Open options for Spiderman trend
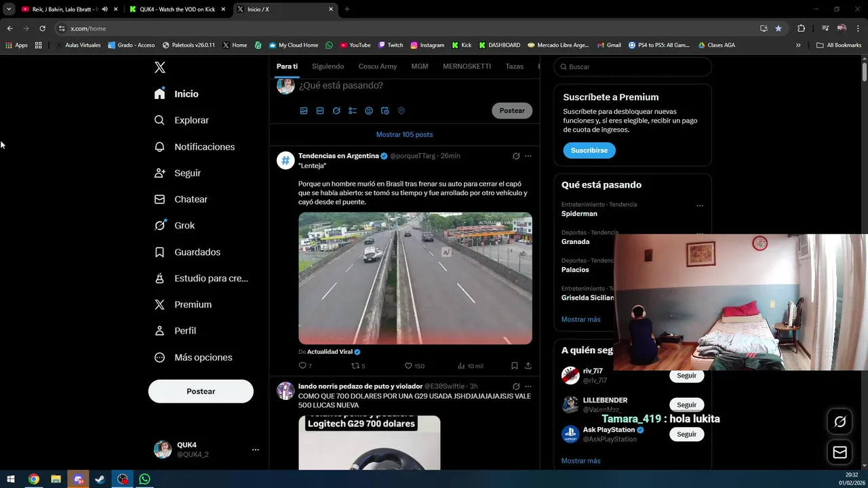This screenshot has width=868, height=488. 700,206
